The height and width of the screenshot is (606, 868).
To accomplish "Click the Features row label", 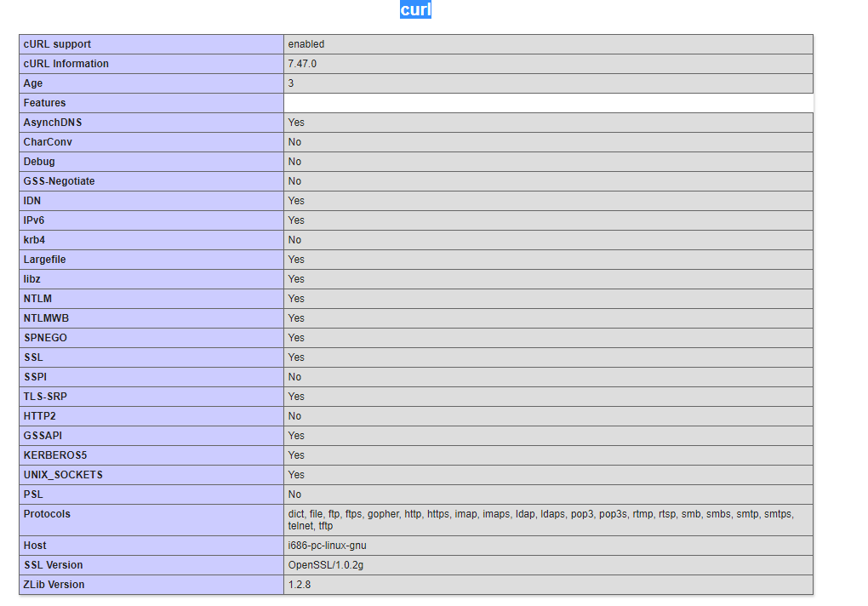I will [x=44, y=103].
